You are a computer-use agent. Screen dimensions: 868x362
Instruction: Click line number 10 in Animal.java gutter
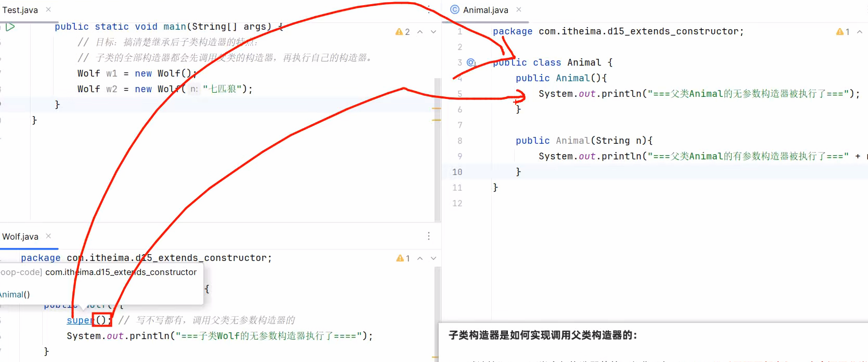[457, 172]
